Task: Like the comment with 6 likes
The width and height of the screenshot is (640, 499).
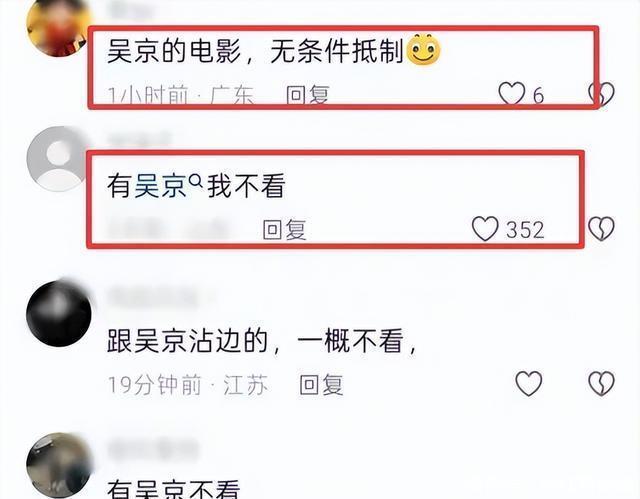Action: click(x=511, y=93)
